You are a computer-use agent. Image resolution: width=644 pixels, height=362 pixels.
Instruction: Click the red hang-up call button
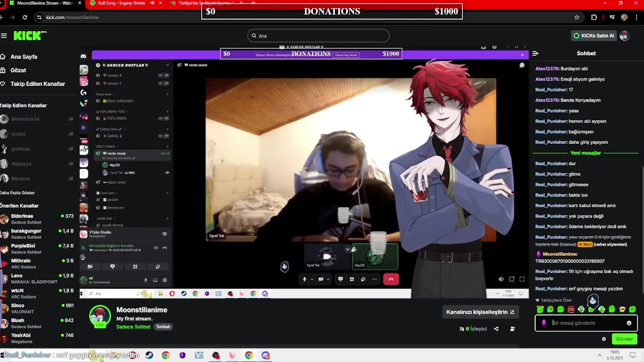(391, 279)
